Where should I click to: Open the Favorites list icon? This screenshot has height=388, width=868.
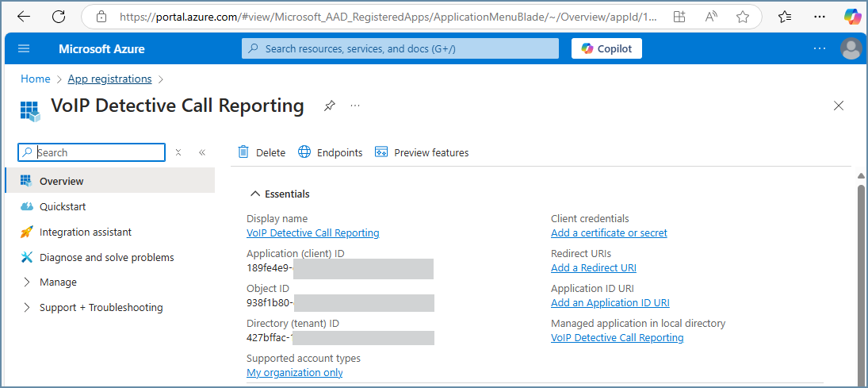click(x=785, y=17)
